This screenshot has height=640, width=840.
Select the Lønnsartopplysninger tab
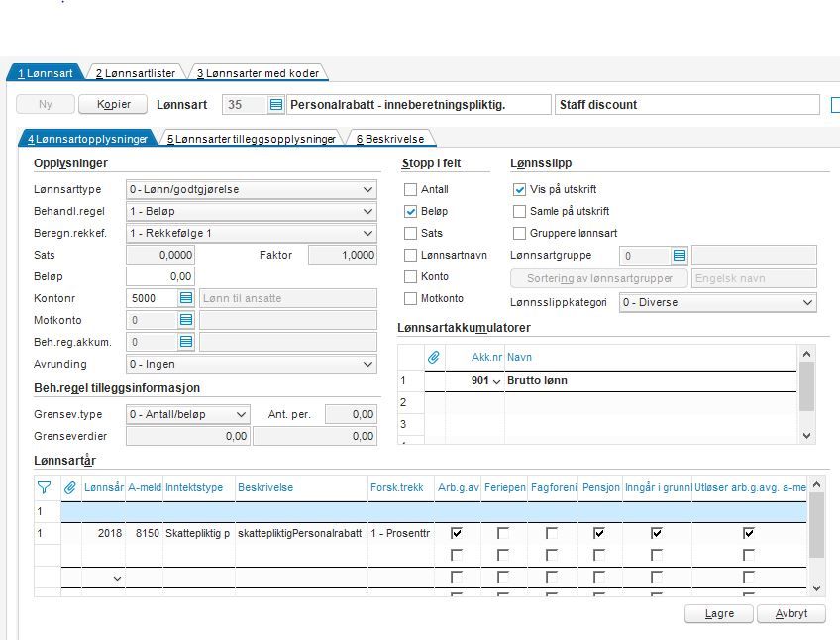87,139
